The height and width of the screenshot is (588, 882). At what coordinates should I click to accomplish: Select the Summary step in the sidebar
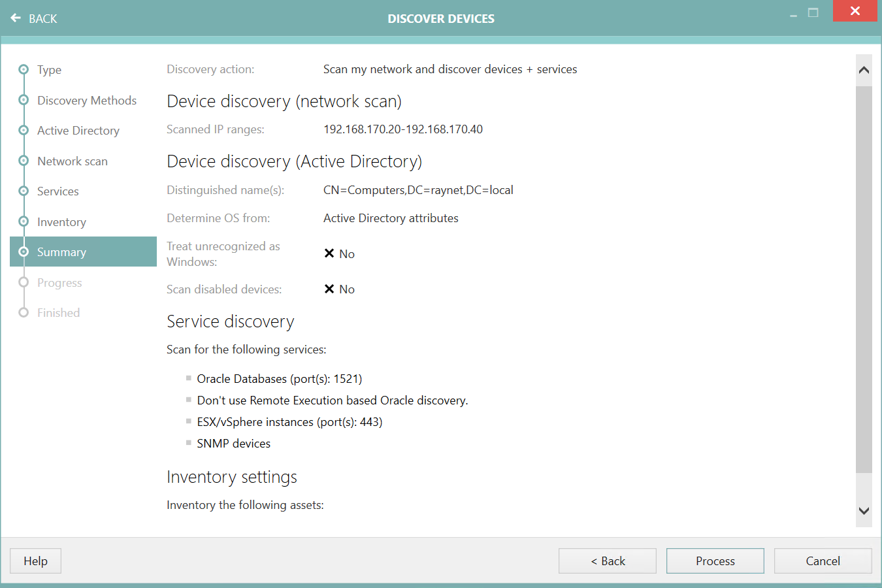coord(61,252)
